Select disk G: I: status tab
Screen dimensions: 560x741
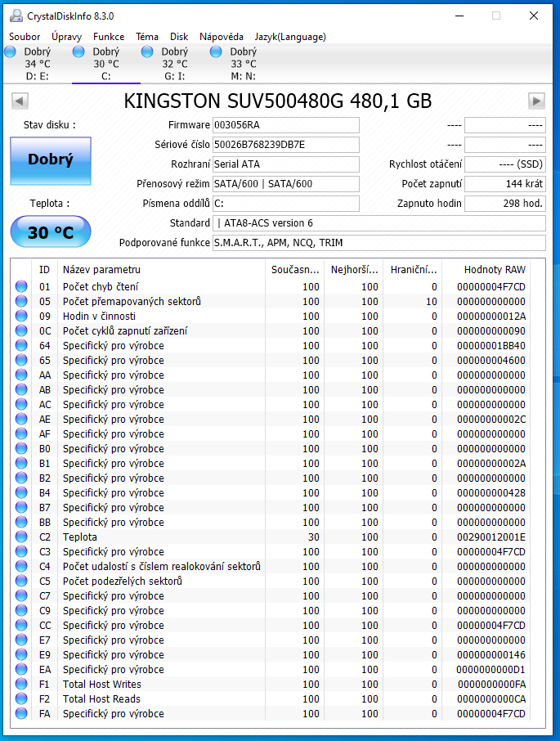[174, 64]
